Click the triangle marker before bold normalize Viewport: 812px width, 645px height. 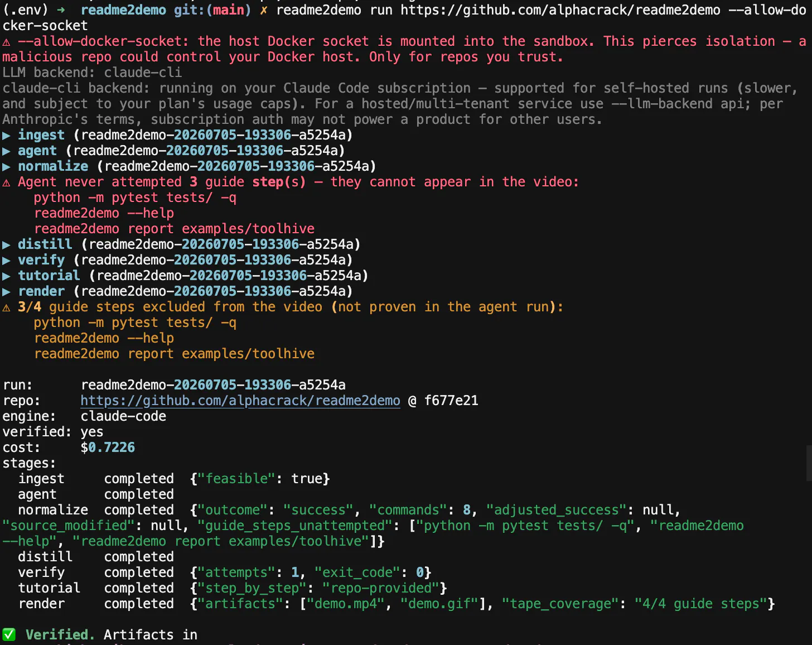pos(6,166)
